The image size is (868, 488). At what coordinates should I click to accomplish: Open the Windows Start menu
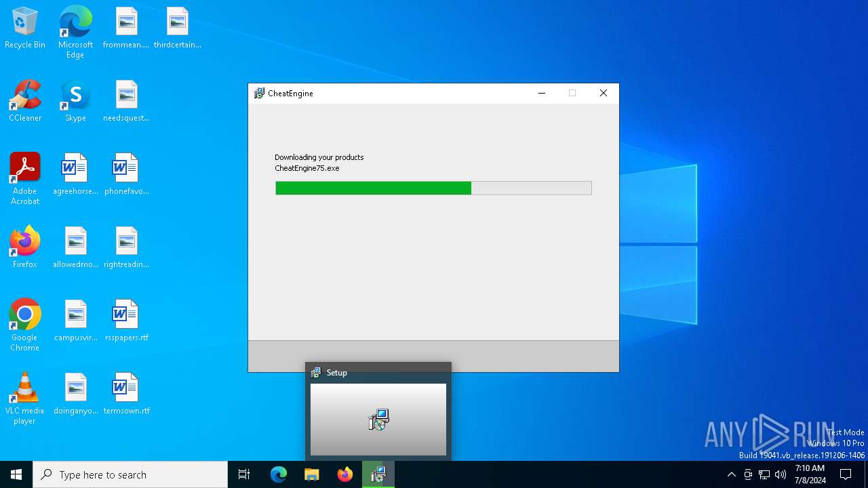coord(16,474)
